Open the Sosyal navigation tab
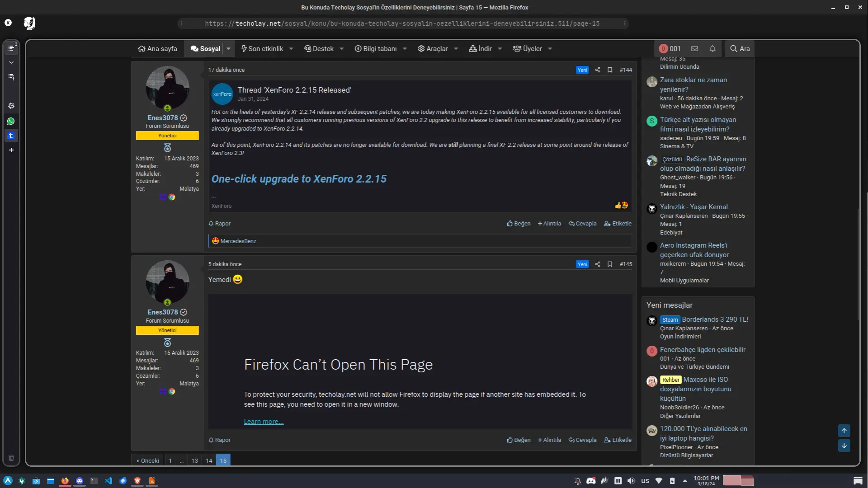Viewport: 868px width, 488px height. [206, 49]
